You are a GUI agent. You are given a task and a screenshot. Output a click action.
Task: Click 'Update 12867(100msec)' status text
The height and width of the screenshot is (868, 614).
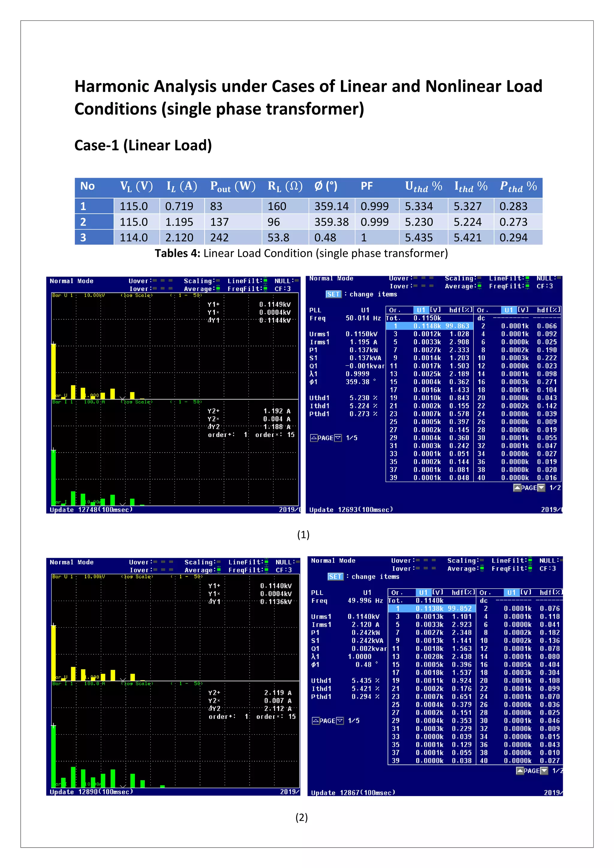coord(353,792)
